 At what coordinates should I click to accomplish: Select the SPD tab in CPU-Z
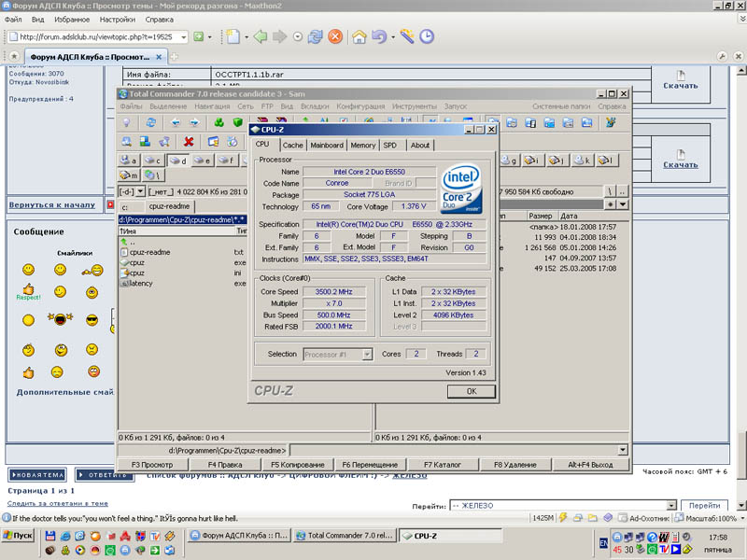point(389,146)
